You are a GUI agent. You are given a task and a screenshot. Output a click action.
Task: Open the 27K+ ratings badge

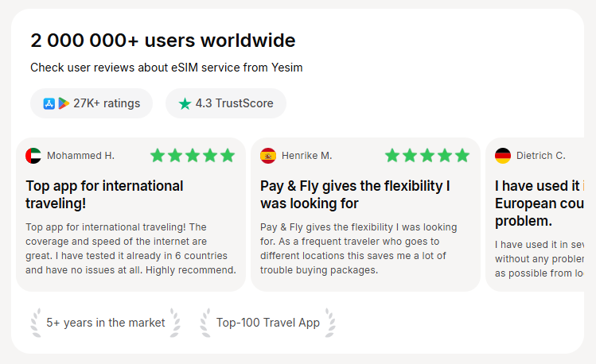point(92,103)
